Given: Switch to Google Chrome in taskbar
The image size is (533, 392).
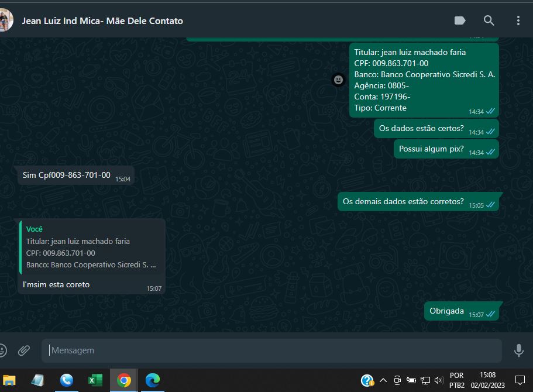Looking at the screenshot, I should (123, 380).
